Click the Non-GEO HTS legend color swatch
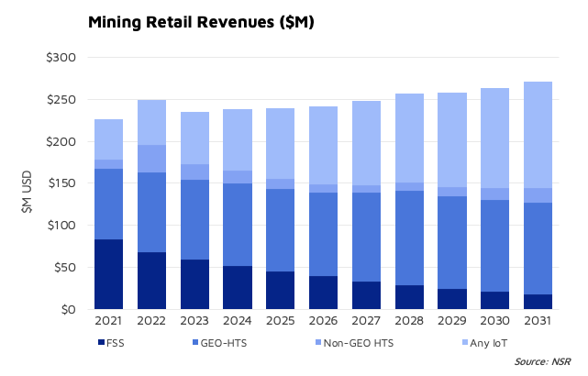The height and width of the screenshot is (376, 588). [318, 342]
